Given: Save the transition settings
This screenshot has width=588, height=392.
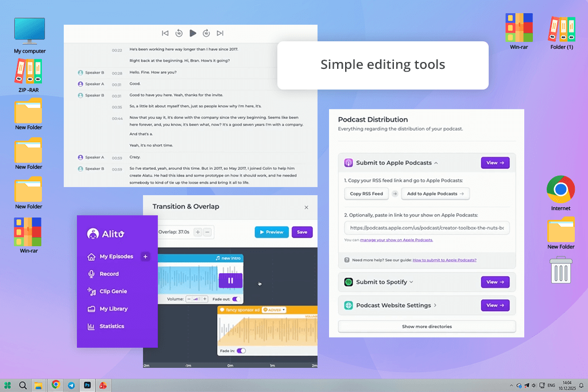Looking at the screenshot, I should [302, 232].
